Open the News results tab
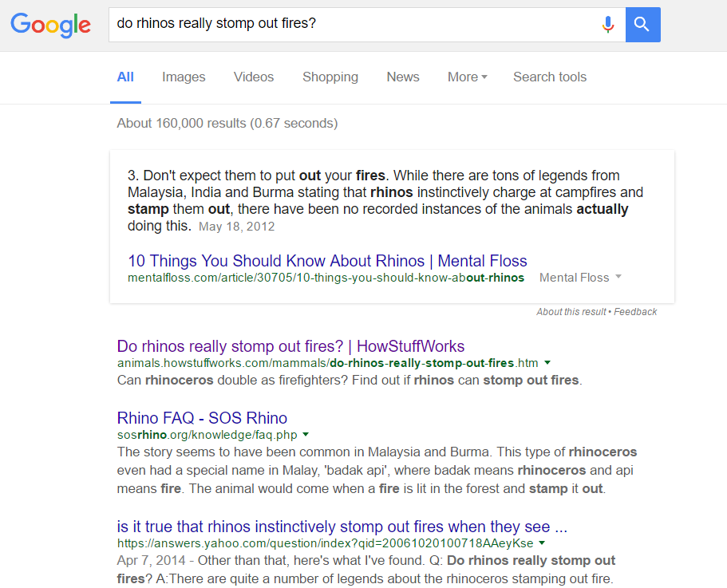Viewport: 727px width, 588px height. point(403,77)
